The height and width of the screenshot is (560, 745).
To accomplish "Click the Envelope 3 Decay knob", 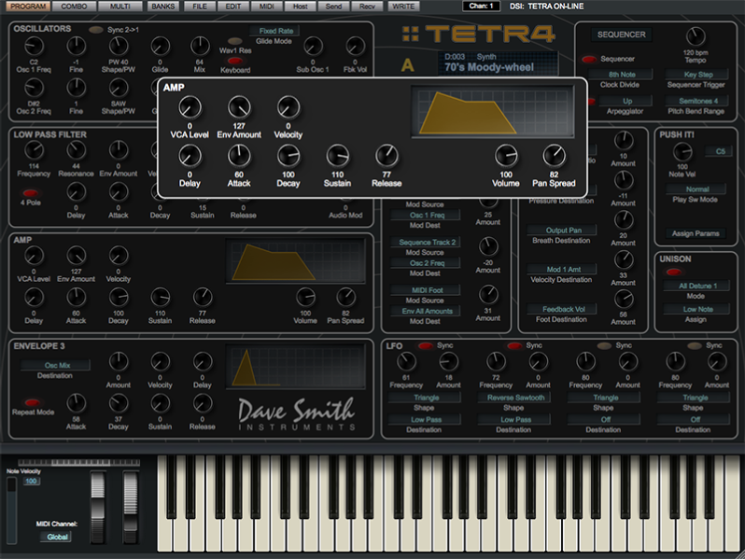I will click(118, 400).
